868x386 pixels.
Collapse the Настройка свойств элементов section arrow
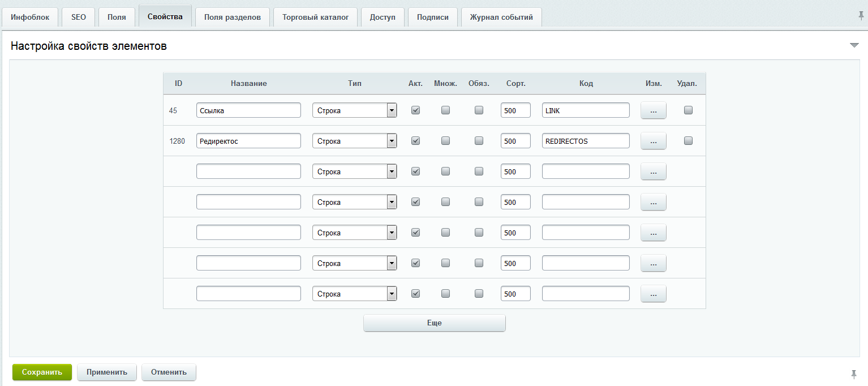pos(854,45)
